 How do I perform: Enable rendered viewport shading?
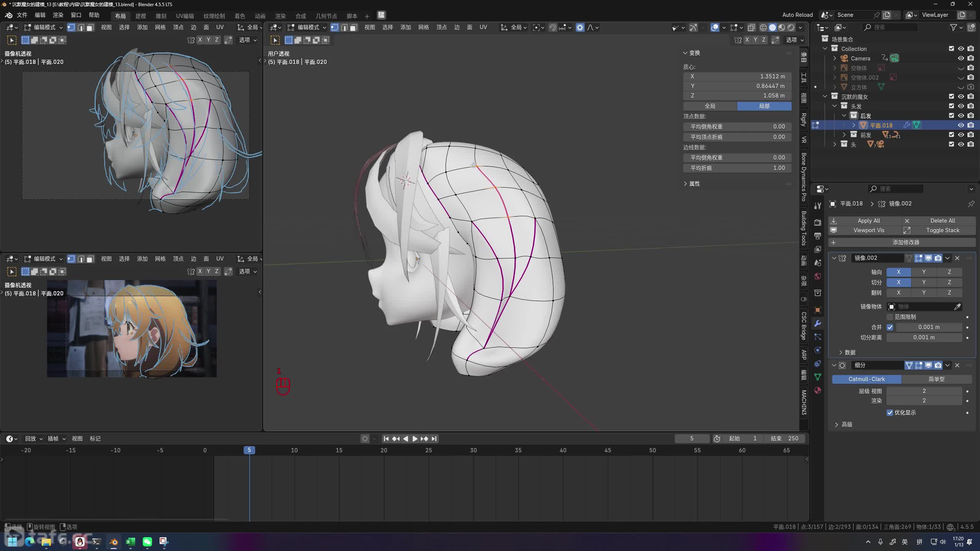(x=791, y=28)
